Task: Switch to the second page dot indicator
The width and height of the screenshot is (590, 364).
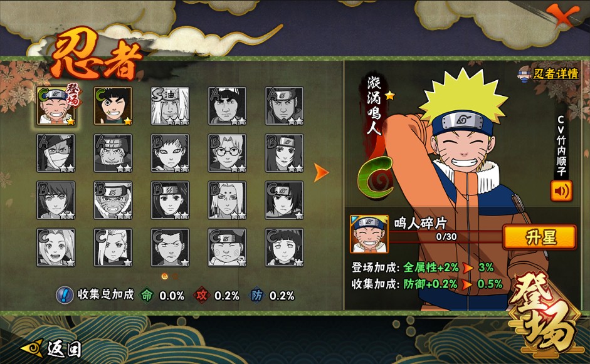Action: coord(176,276)
